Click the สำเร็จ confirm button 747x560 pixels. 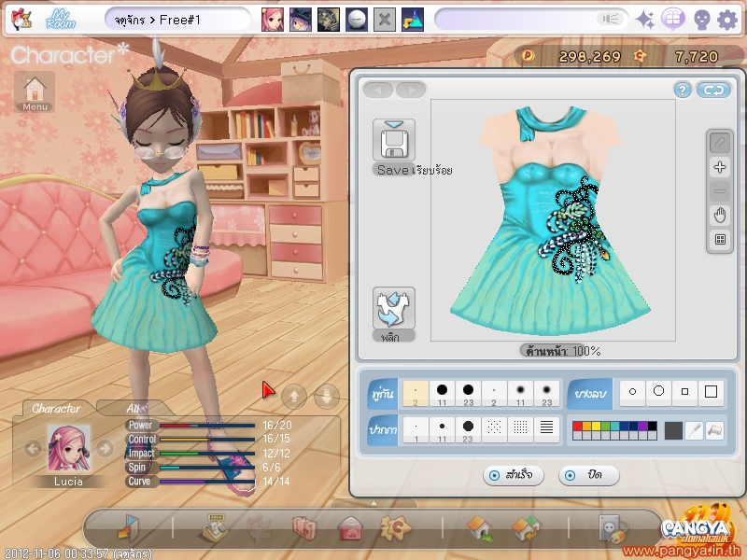pyautogui.click(x=513, y=475)
